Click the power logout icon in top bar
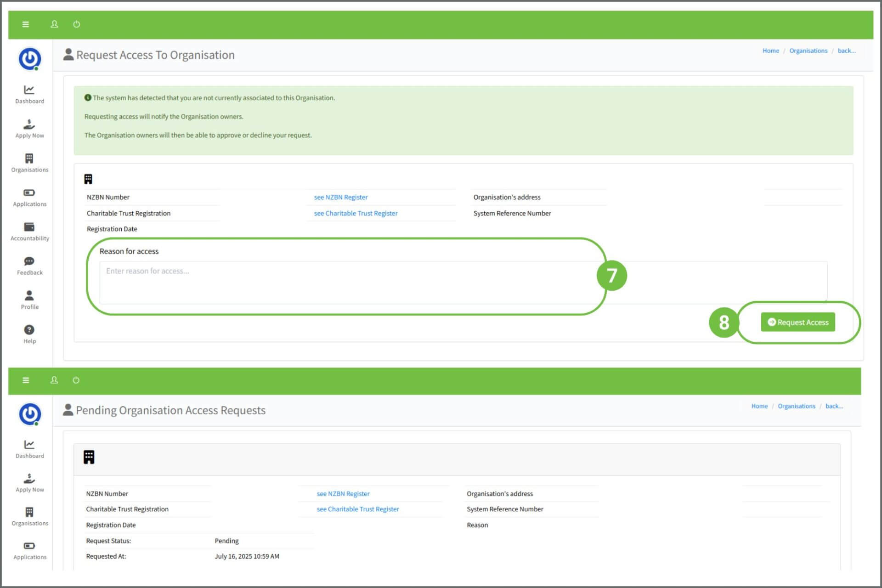The height and width of the screenshot is (588, 882). pos(77,24)
